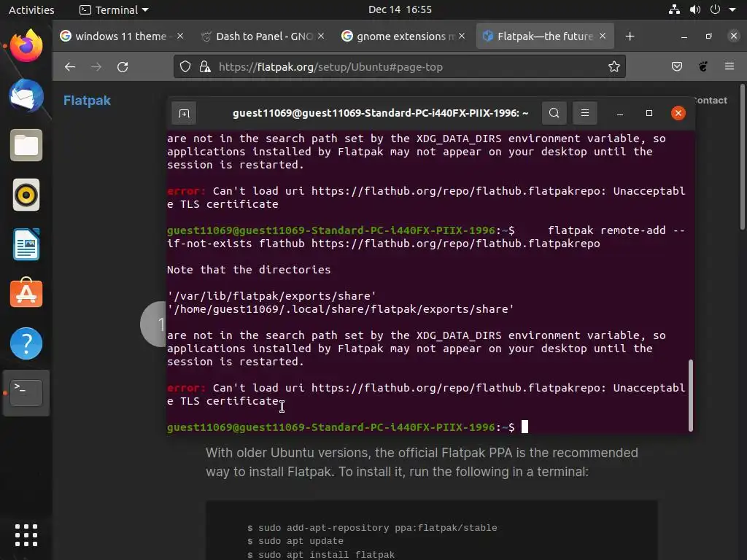Close the Flatpak tab
Screen dimensions: 747x560
[x=603, y=36]
